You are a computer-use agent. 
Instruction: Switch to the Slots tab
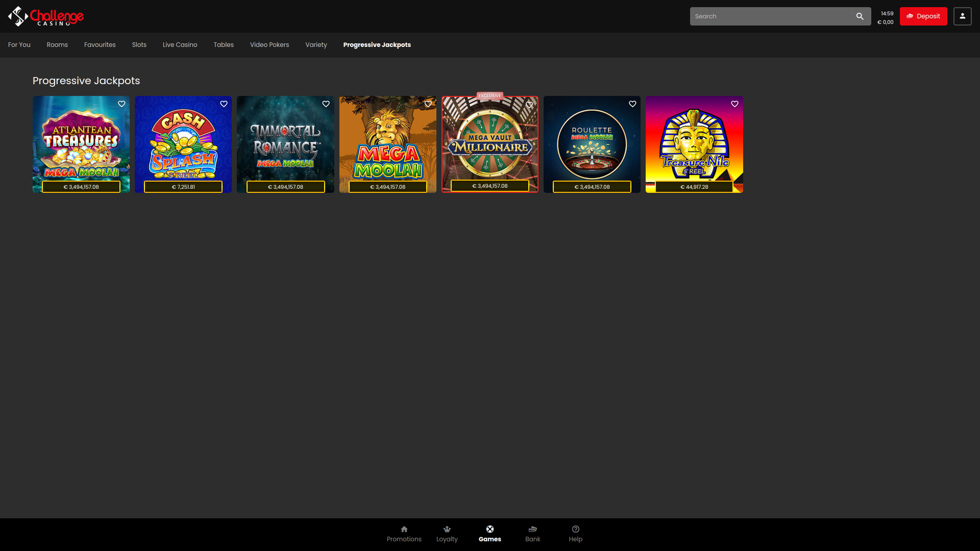tap(139, 45)
